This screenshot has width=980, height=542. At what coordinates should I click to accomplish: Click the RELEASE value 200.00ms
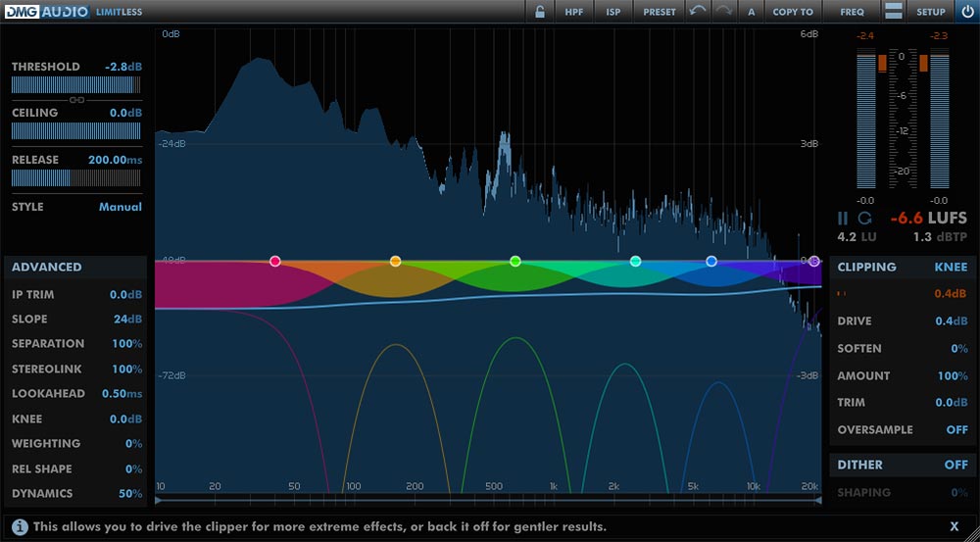click(x=115, y=160)
